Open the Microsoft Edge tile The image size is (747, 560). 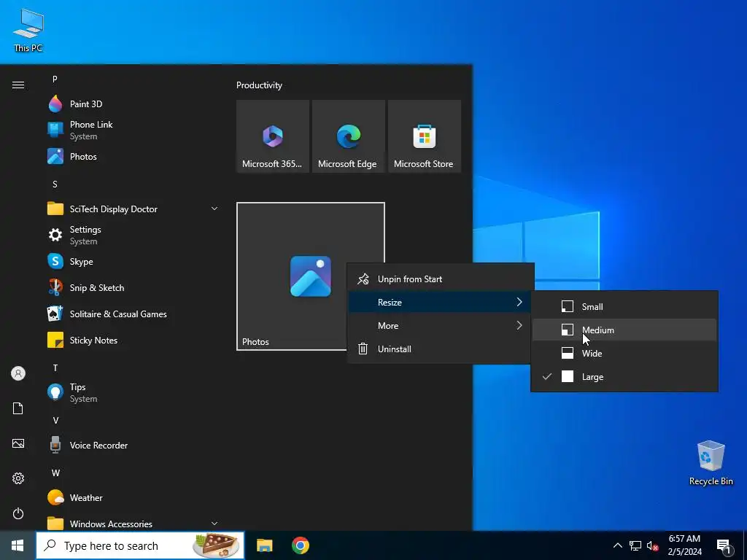click(348, 136)
